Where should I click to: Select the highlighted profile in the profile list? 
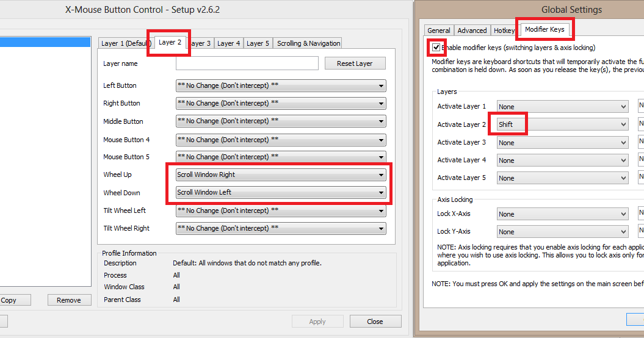pos(45,42)
